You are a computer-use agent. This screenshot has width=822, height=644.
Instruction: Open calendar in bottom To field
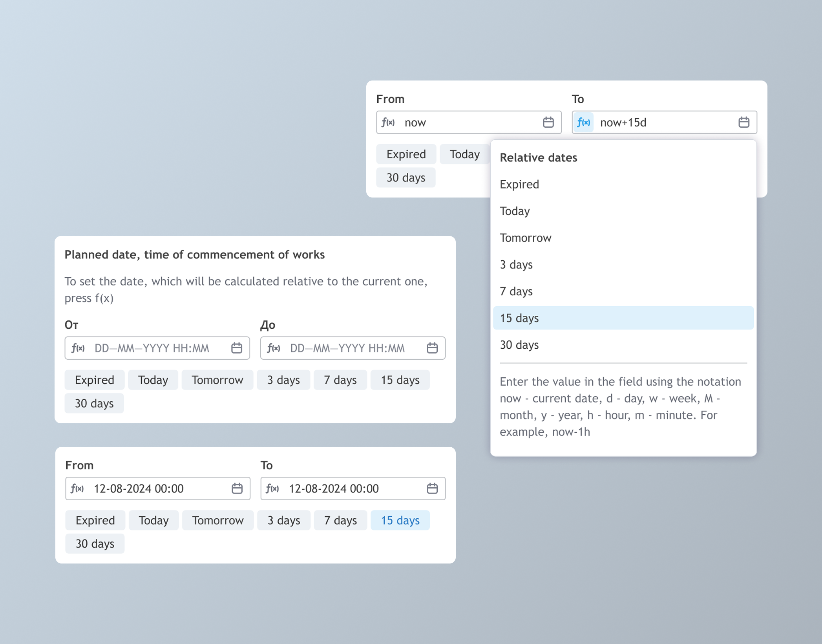(x=432, y=488)
